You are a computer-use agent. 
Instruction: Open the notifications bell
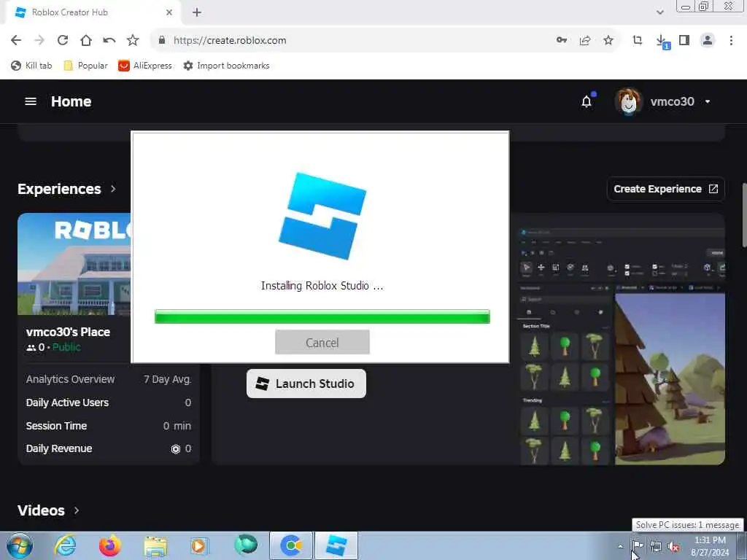(587, 101)
